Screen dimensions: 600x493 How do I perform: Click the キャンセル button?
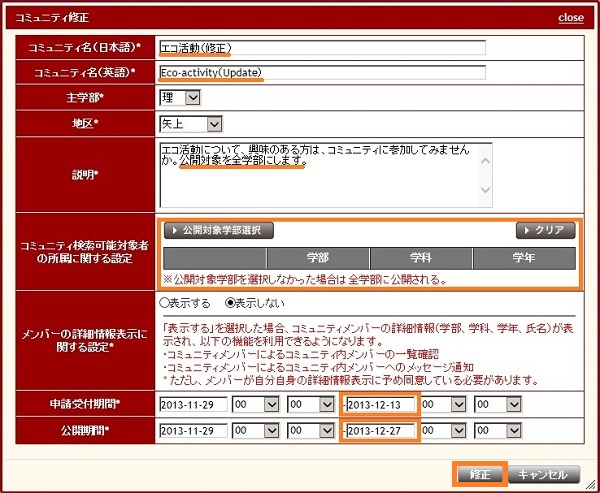click(x=543, y=474)
